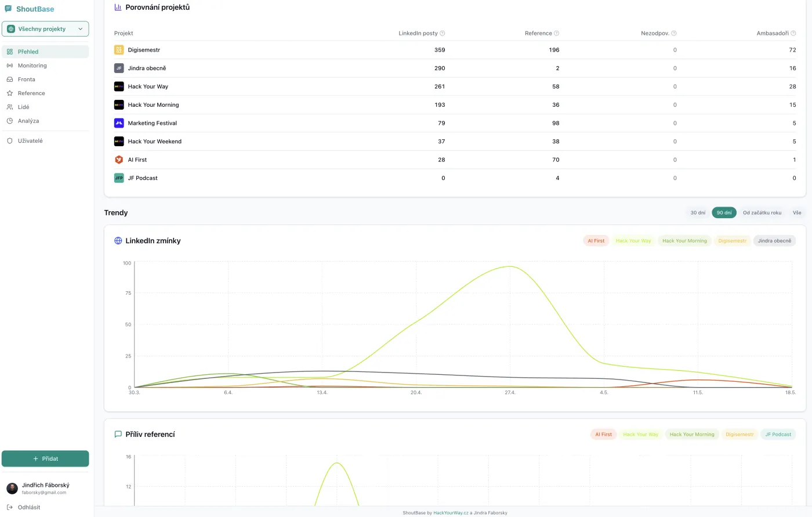This screenshot has width=812, height=517.
Task: Click the Příliv referencí speech bubble icon
Action: coord(118,434)
